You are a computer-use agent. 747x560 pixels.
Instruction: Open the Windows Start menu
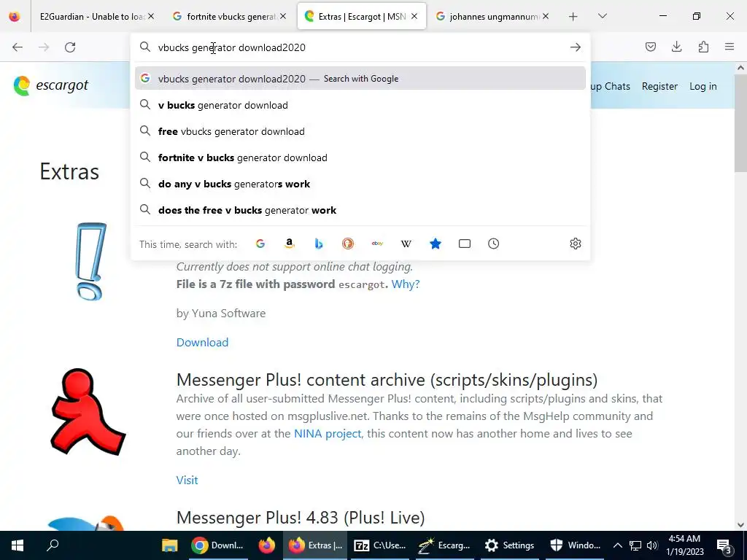pos(18,545)
